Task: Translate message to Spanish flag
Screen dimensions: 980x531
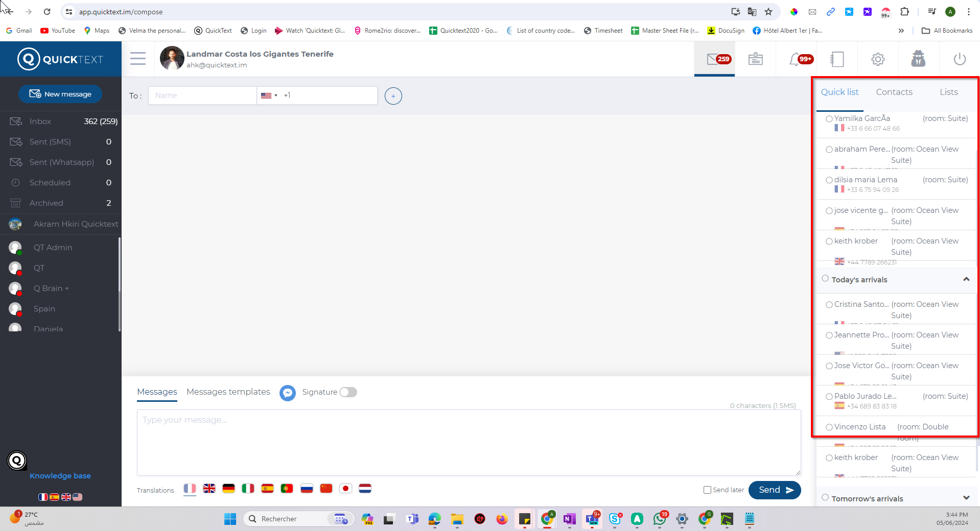Action: point(267,489)
